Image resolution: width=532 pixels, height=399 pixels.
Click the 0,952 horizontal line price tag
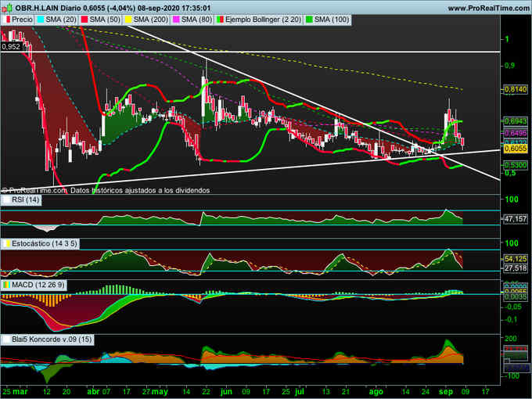click(x=11, y=47)
